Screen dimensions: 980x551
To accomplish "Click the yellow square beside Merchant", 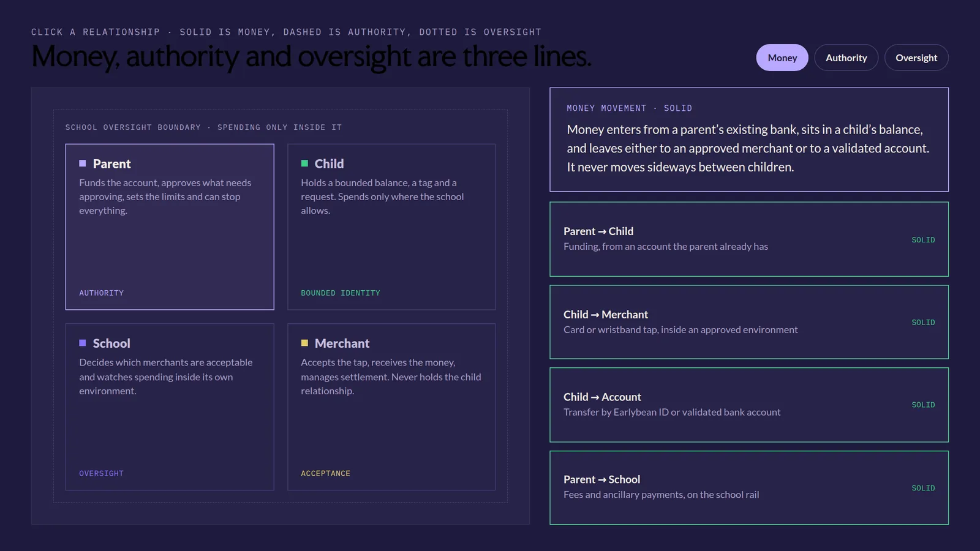I will (x=304, y=343).
